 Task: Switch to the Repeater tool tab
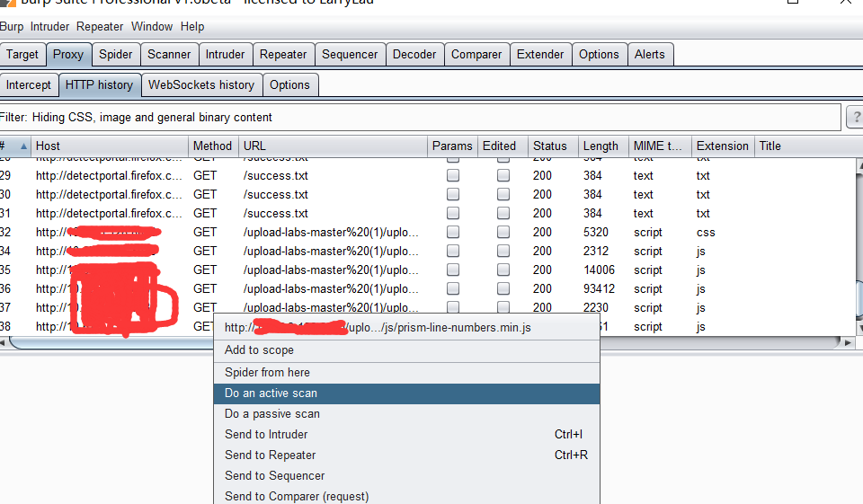pyautogui.click(x=283, y=55)
